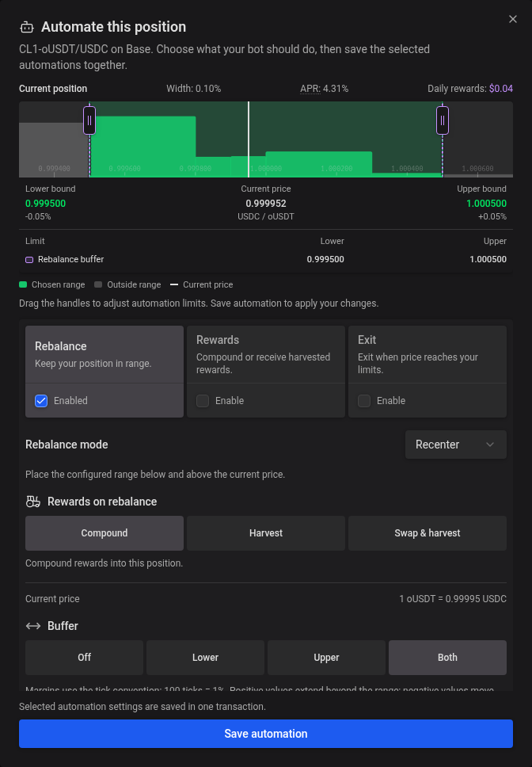This screenshot has height=767, width=532.
Task: Uncheck the Rebalance Enabled checkbox
Action: coord(41,401)
